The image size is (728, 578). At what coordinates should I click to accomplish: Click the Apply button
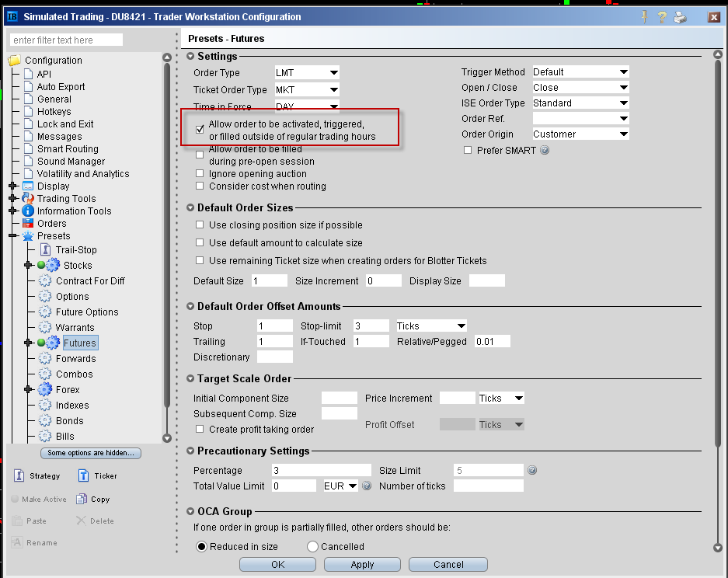[x=362, y=565]
